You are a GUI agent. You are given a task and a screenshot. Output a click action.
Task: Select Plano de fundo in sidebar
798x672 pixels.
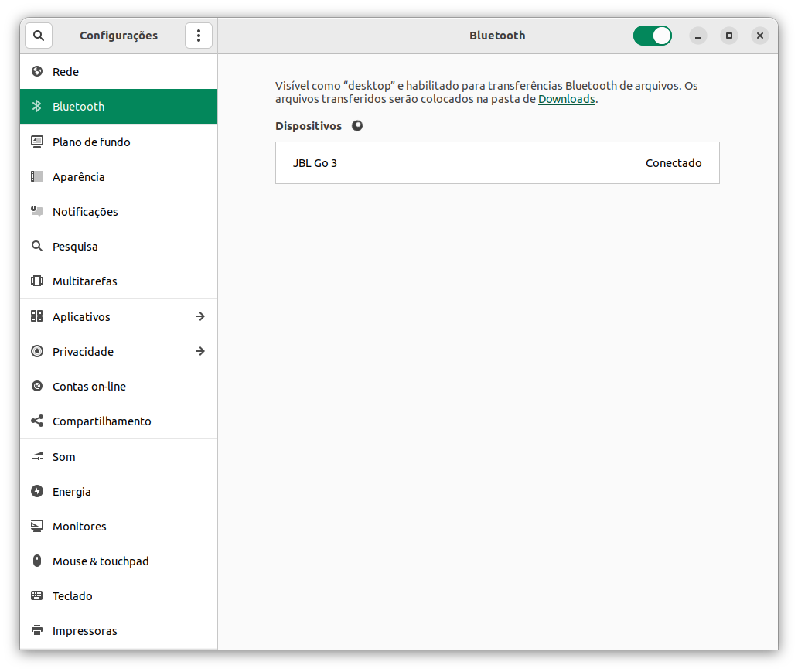[118, 142]
